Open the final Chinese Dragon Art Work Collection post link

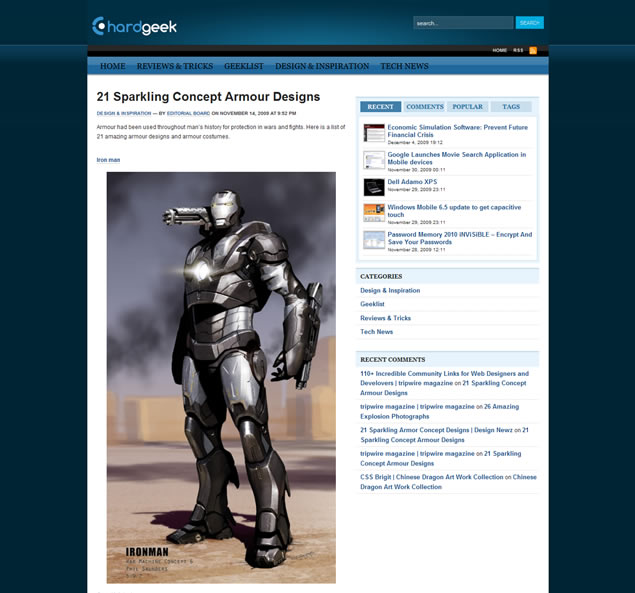[448, 482]
